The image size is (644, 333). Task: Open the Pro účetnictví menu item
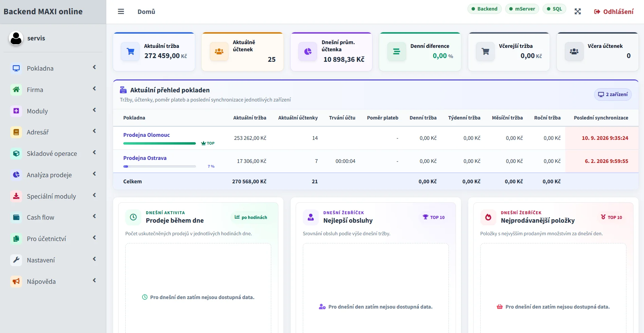tap(53, 239)
